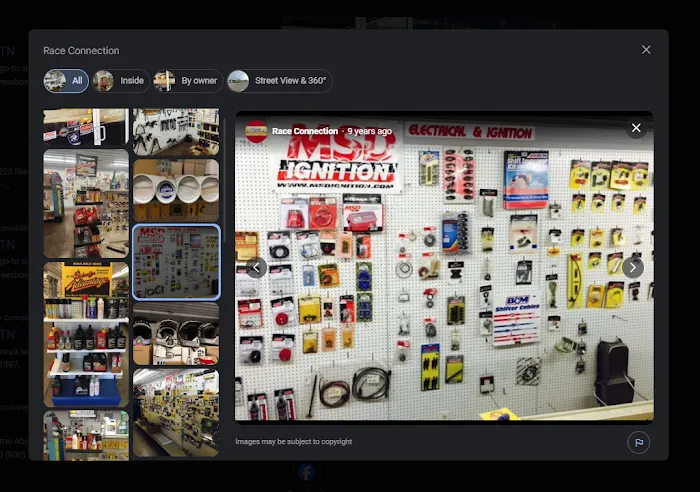The width and height of the screenshot is (700, 492).
Task: Click the '9 years ago' timestamp
Action: click(x=369, y=131)
